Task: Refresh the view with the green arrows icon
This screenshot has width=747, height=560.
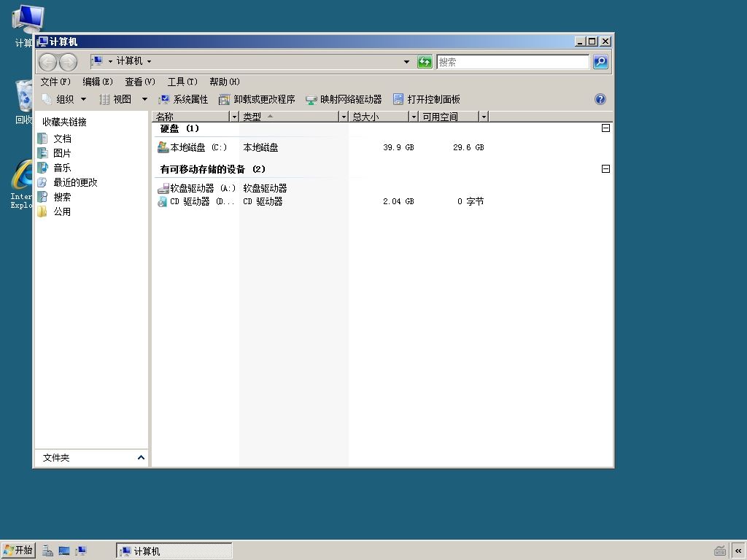Action: click(x=425, y=62)
